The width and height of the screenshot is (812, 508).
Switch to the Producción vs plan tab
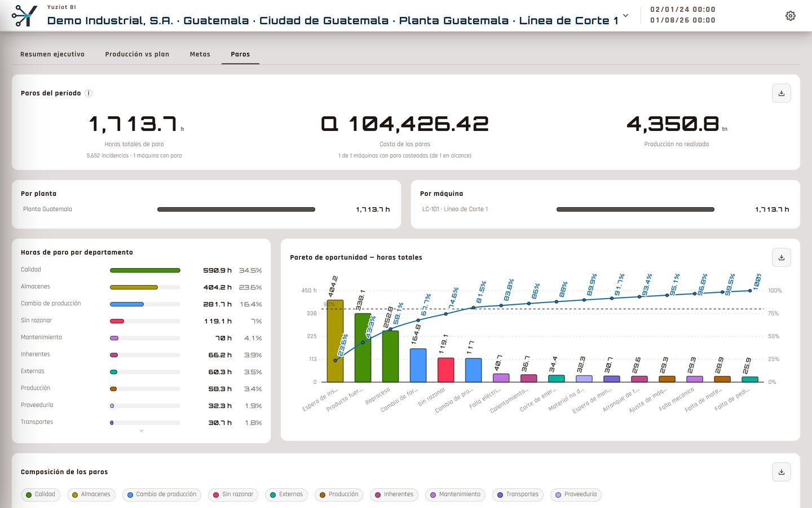point(137,54)
